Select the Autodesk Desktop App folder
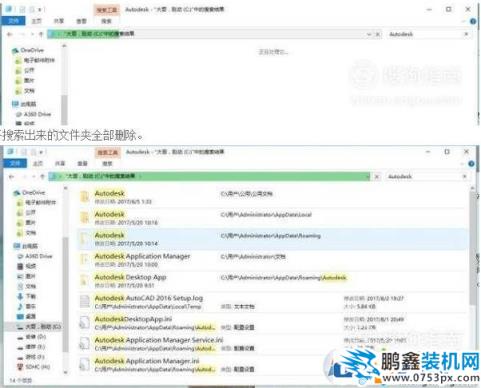Image resolution: width=481 pixels, height=388 pixels. pyautogui.click(x=272, y=281)
